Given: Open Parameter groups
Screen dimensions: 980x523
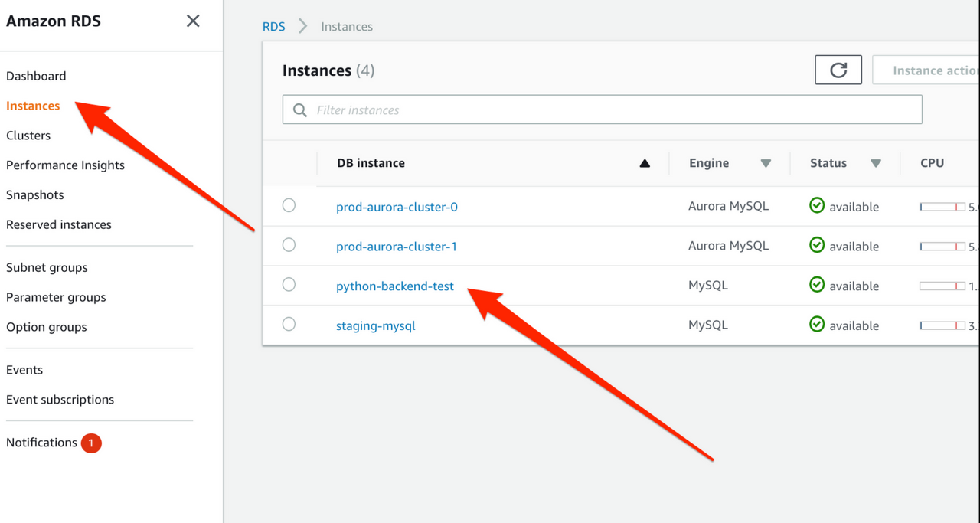Looking at the screenshot, I should coord(56,298).
